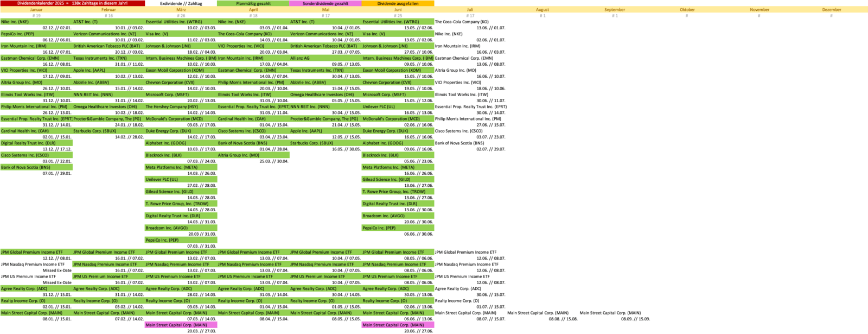
Task: Select 'Omega Healthcare Investors (OHI)' in Mai column
Action: pos(325,94)
